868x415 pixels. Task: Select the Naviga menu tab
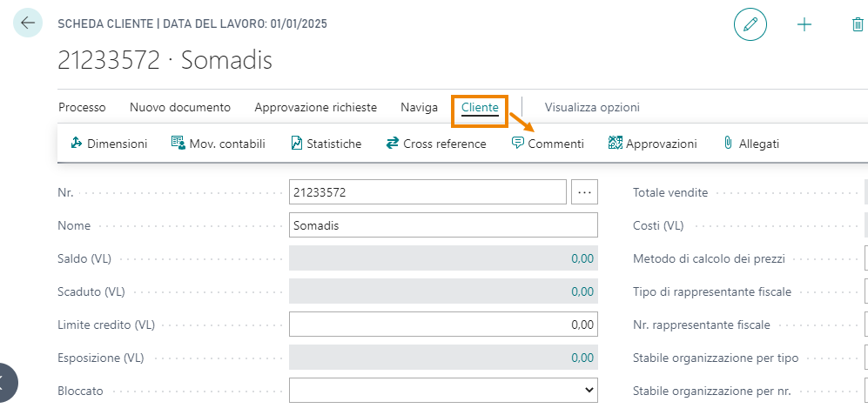[419, 107]
